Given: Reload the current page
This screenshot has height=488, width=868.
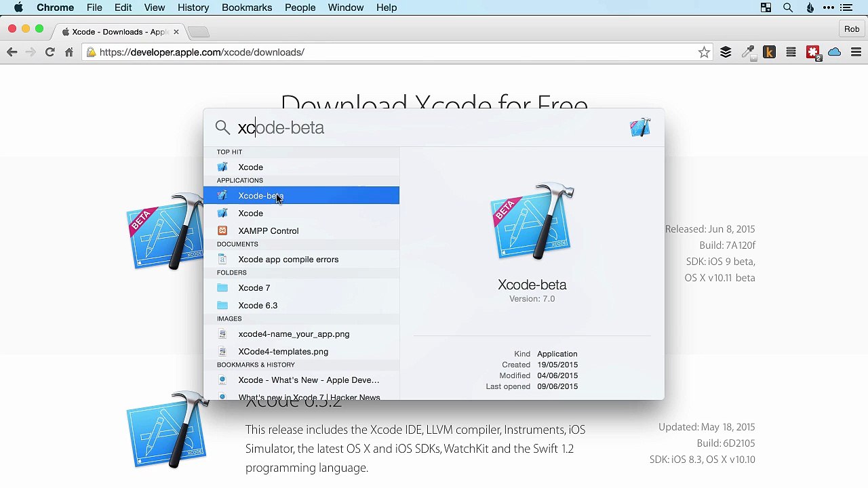Looking at the screenshot, I should pos(50,52).
